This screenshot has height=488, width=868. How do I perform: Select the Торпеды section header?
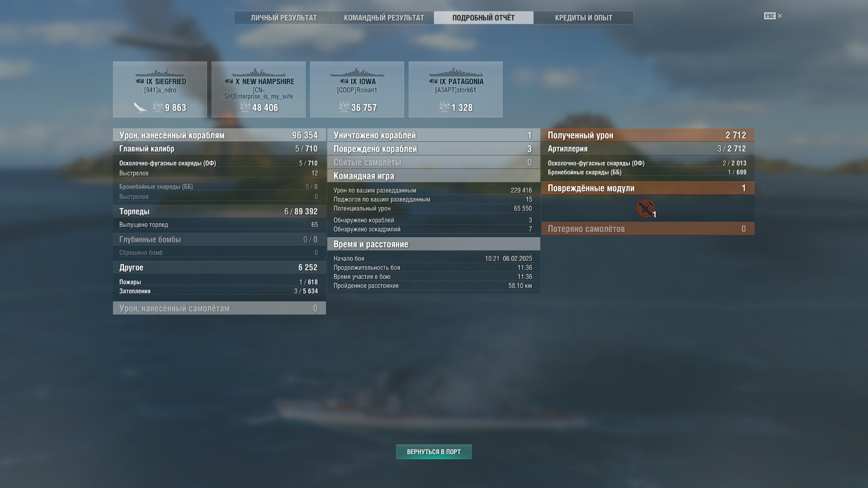pyautogui.click(x=219, y=211)
